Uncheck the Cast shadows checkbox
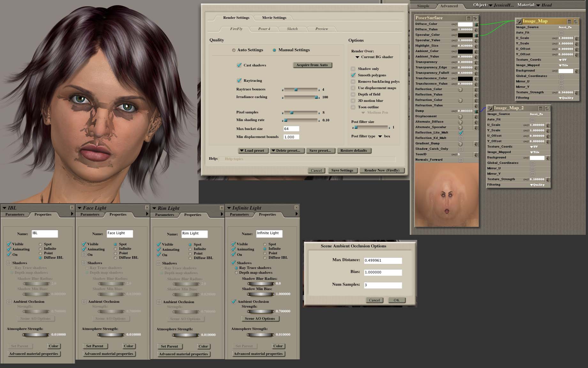The image size is (588, 368). [239, 65]
